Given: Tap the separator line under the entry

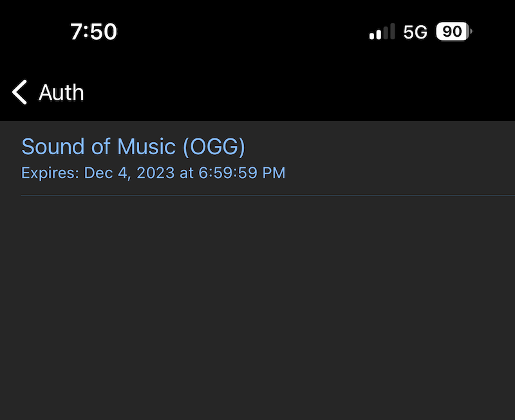Looking at the screenshot, I should tap(268, 196).
